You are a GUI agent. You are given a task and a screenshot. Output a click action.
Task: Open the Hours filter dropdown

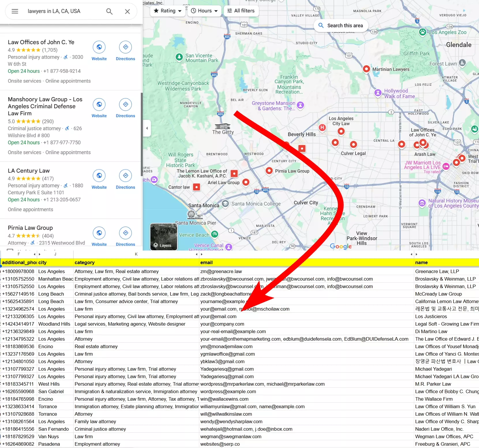204,11
